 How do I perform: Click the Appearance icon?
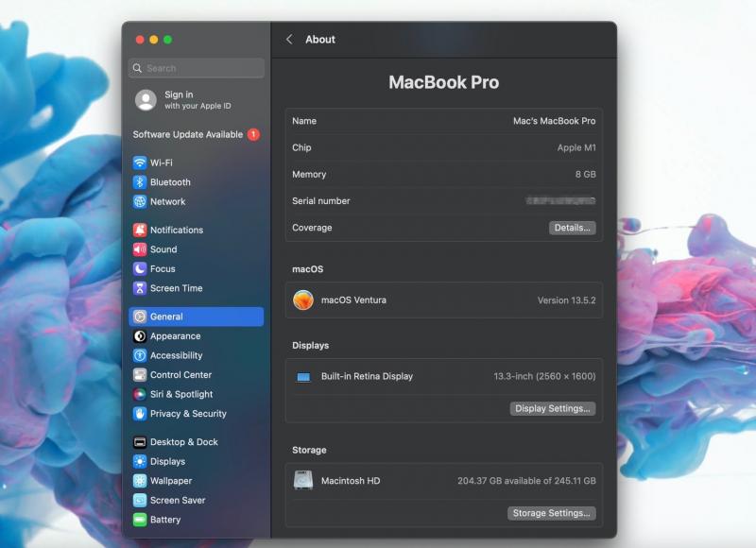[140, 336]
